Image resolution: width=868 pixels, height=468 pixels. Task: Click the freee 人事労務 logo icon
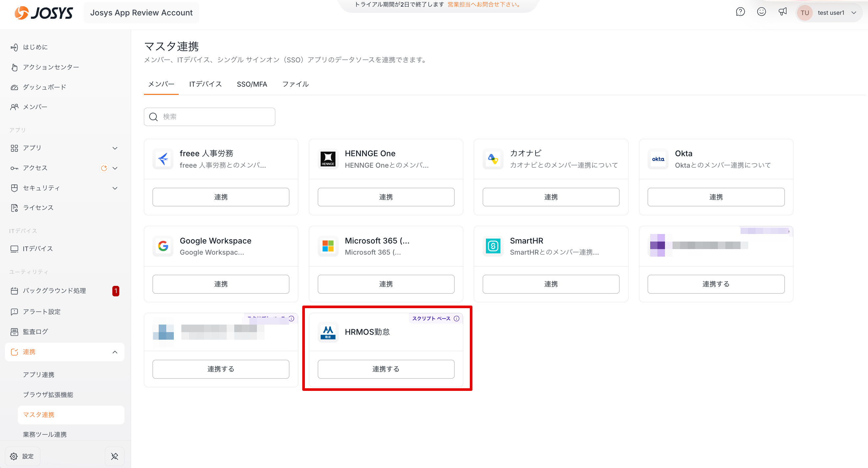(x=163, y=159)
